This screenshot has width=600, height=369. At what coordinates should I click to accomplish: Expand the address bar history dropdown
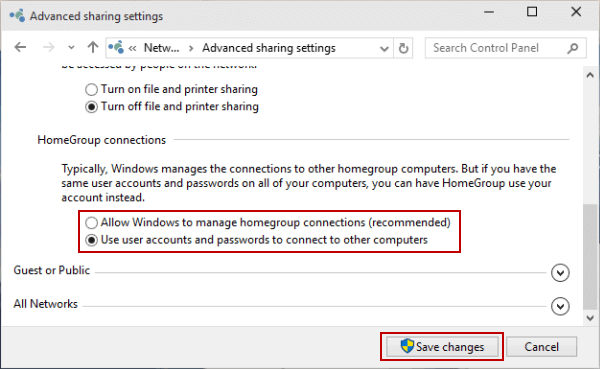(384, 49)
